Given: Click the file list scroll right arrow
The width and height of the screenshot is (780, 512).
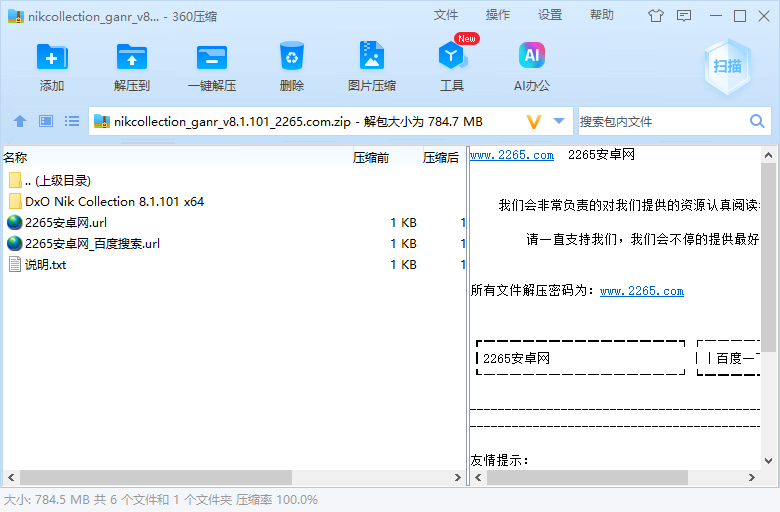Looking at the screenshot, I should coord(457,478).
